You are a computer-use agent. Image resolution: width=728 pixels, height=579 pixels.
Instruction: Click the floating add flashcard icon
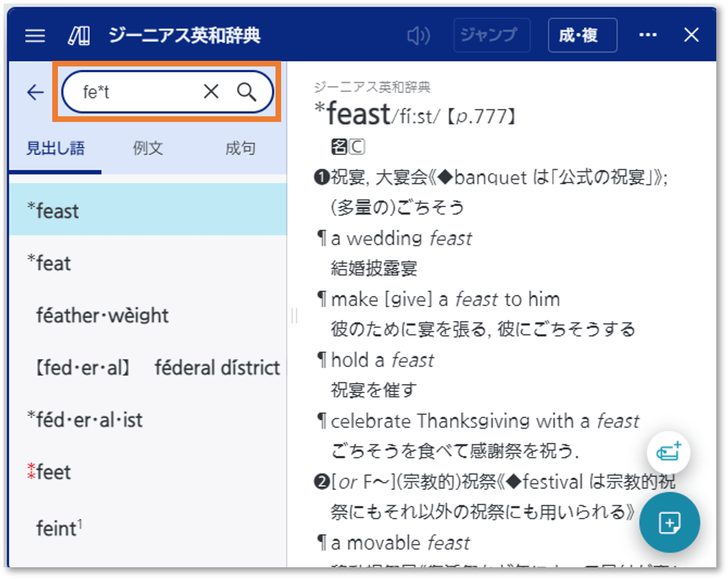click(x=669, y=452)
